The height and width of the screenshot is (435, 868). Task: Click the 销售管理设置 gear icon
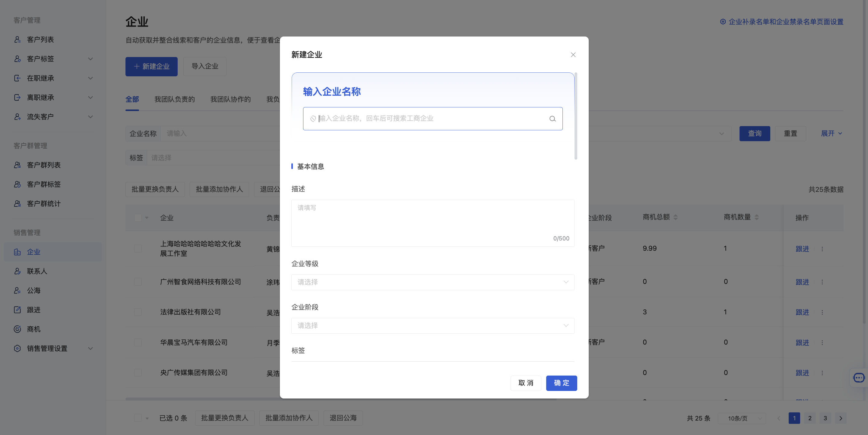coord(17,348)
